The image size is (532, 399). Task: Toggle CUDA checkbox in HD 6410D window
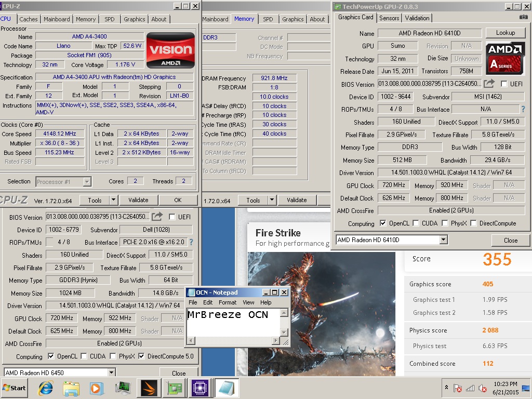[x=416, y=223]
